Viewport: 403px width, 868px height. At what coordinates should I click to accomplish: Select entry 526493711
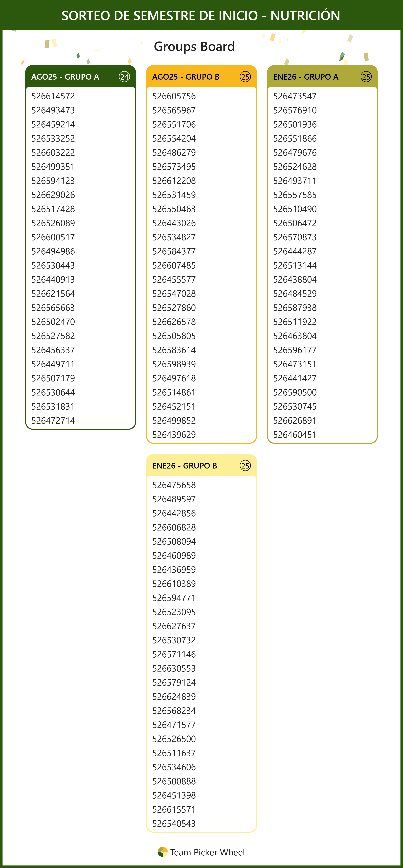pos(295,181)
